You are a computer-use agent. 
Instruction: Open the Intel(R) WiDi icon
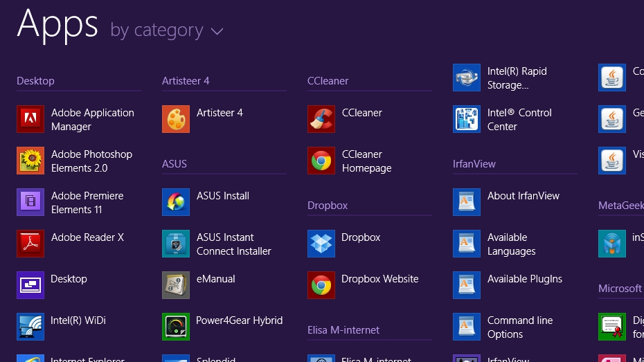[30, 326]
